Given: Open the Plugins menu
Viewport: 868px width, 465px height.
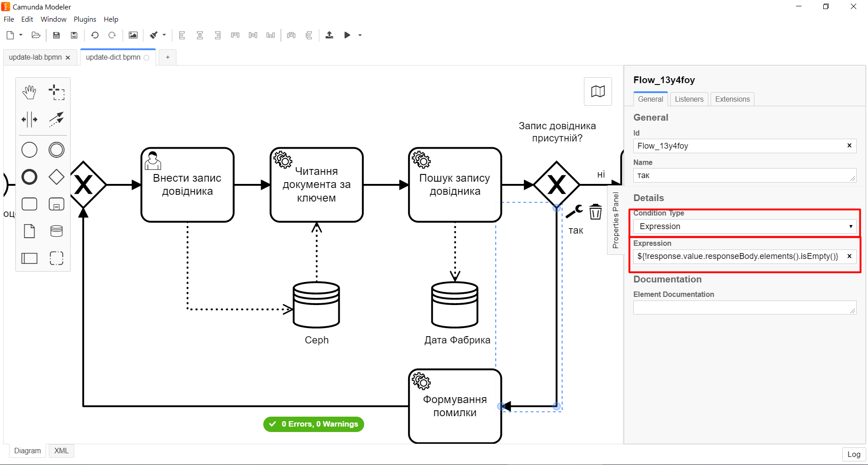Looking at the screenshot, I should coord(85,19).
